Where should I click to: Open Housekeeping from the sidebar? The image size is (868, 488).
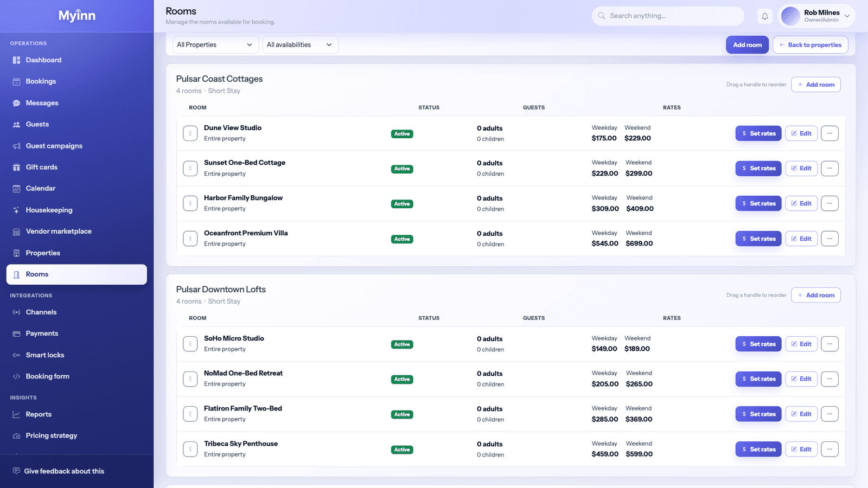point(76,210)
